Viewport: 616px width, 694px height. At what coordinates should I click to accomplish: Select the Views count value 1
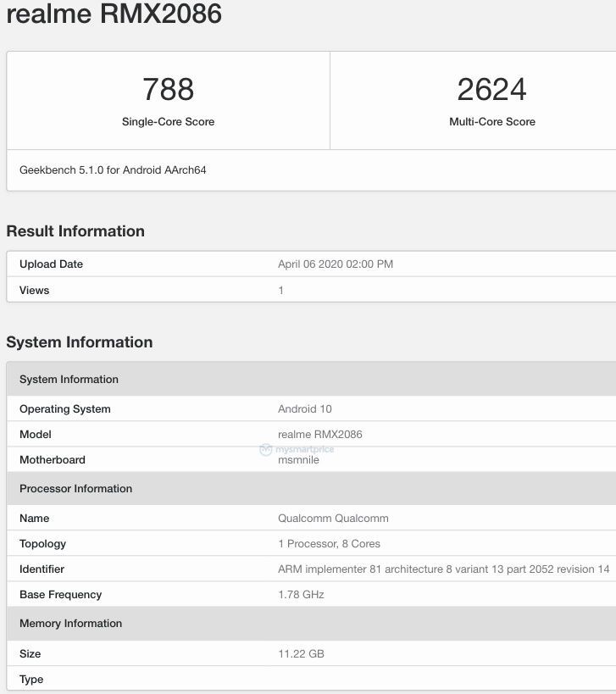281,291
